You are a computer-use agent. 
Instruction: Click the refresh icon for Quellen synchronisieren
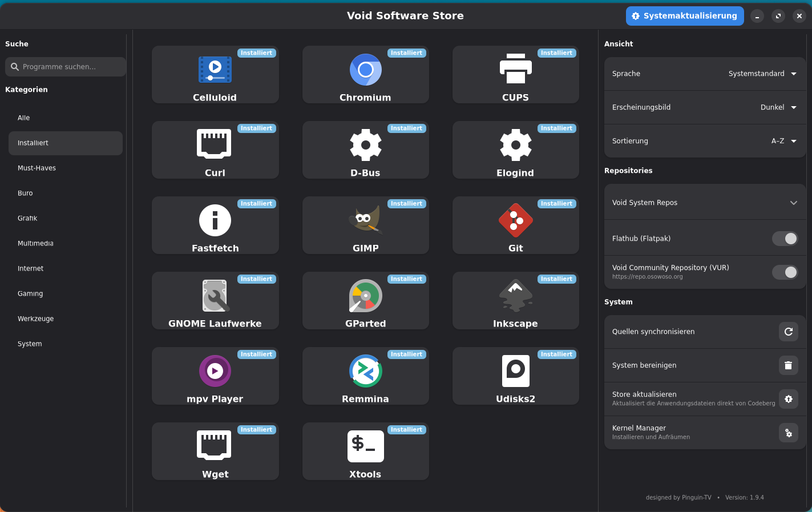pyautogui.click(x=789, y=332)
